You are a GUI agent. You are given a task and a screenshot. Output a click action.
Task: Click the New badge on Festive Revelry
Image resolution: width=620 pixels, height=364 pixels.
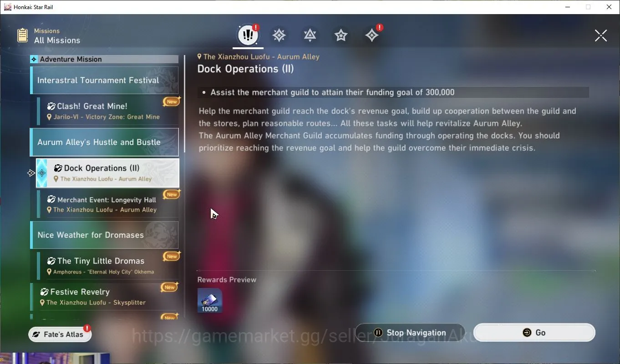point(170,287)
